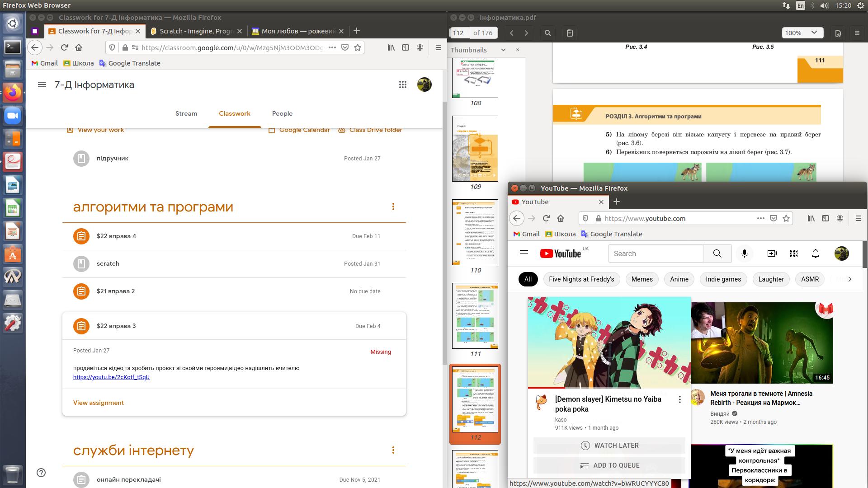Bookmark classroom page with star icon
The image size is (868, 488).
358,47
